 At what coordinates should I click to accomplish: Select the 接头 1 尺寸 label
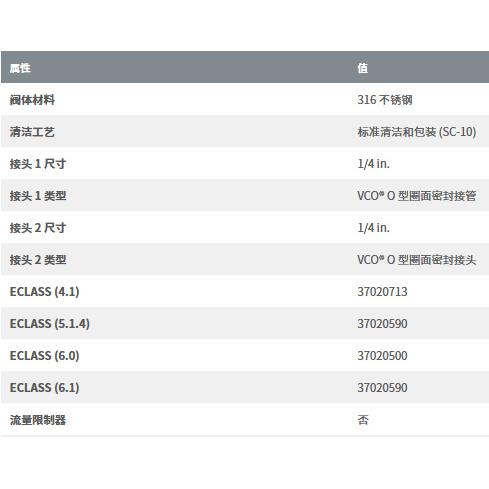pyautogui.click(x=38, y=164)
